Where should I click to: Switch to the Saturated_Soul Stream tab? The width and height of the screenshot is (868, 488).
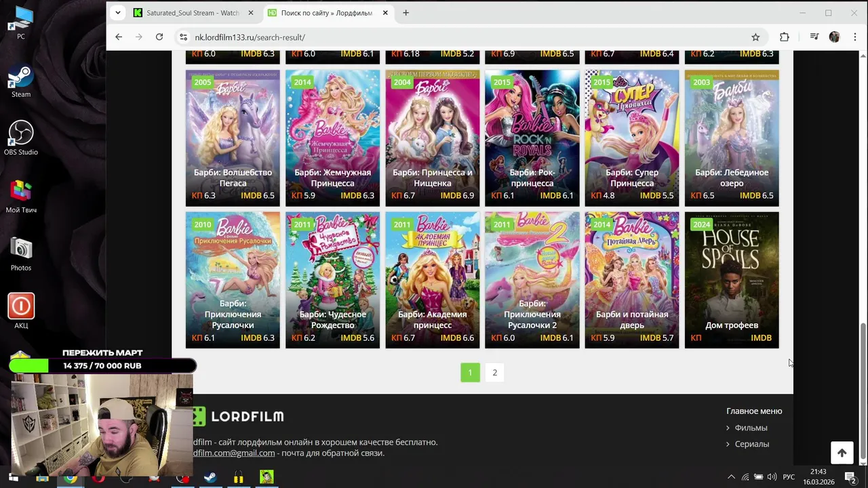194,13
